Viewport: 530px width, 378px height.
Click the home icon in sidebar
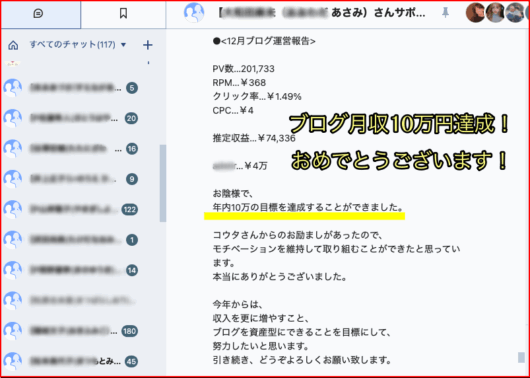[x=13, y=45]
